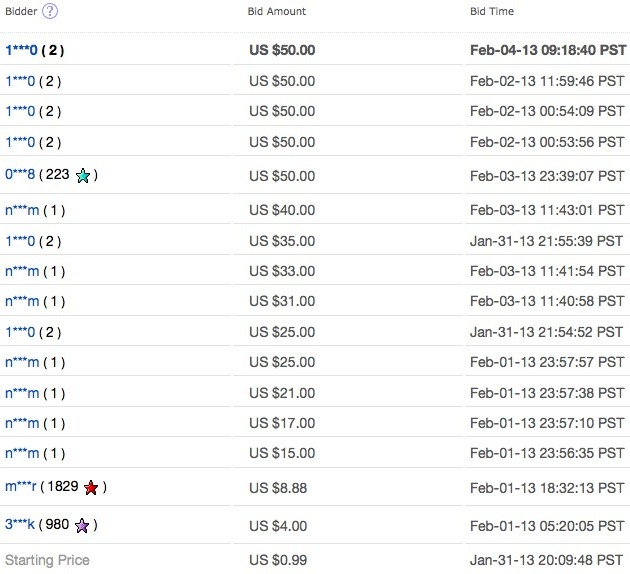Click the Bidder column header text
Viewport: 630px width, 574px height.
tap(21, 11)
